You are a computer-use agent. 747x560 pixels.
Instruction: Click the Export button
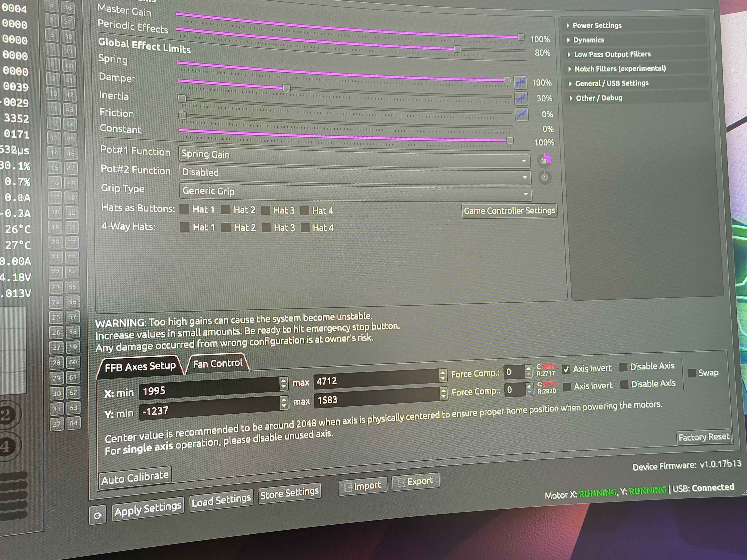415,481
